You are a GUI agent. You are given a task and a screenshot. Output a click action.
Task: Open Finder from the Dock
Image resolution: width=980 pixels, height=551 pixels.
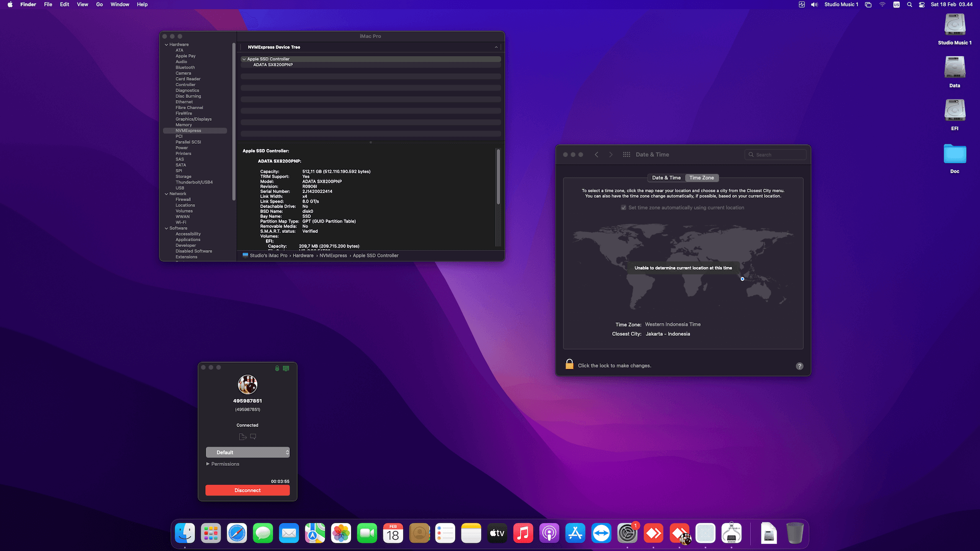(185, 534)
